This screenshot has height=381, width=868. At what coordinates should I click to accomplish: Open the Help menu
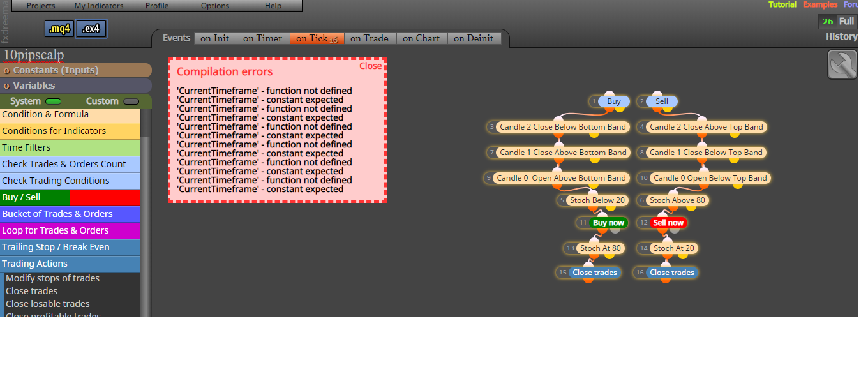coord(273,6)
